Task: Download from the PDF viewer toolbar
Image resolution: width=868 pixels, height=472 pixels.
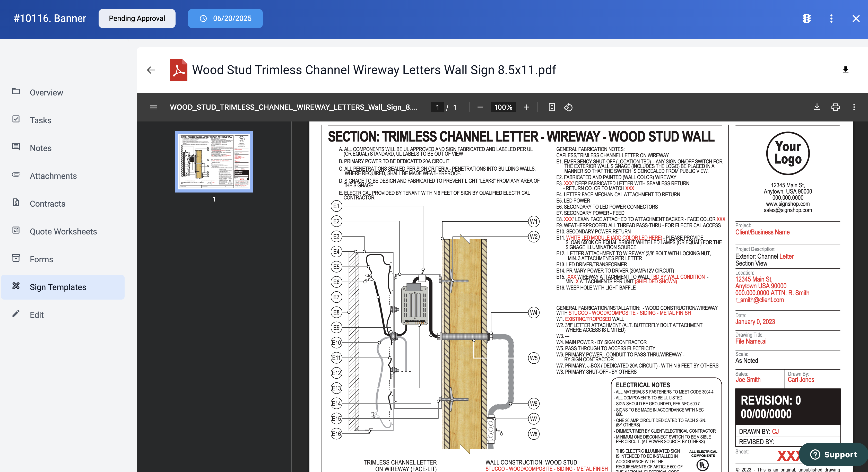Action: [817, 107]
